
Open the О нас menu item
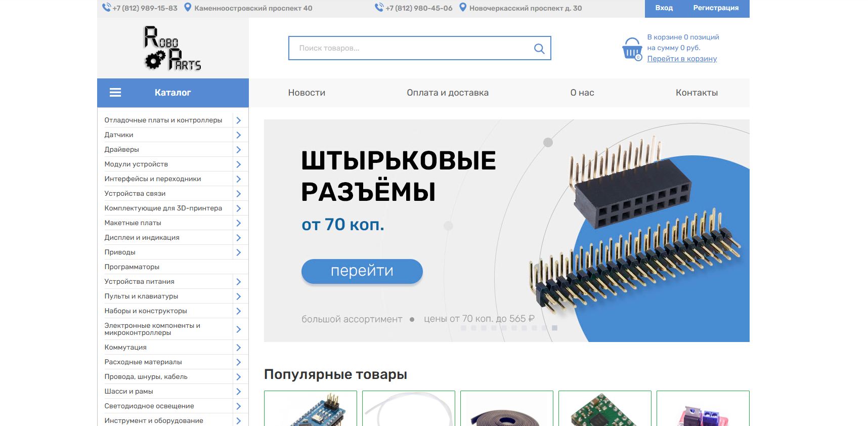(x=582, y=93)
